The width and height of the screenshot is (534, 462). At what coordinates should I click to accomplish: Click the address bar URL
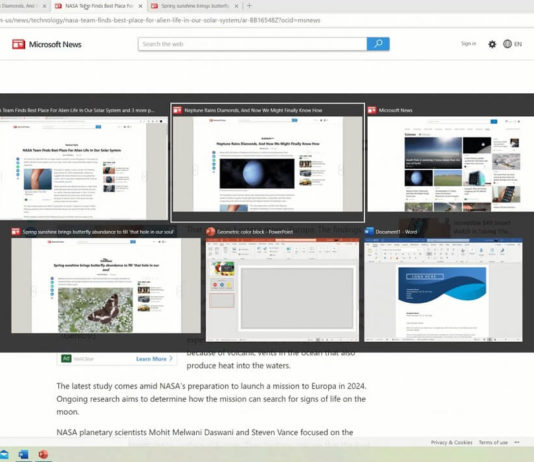(160, 20)
